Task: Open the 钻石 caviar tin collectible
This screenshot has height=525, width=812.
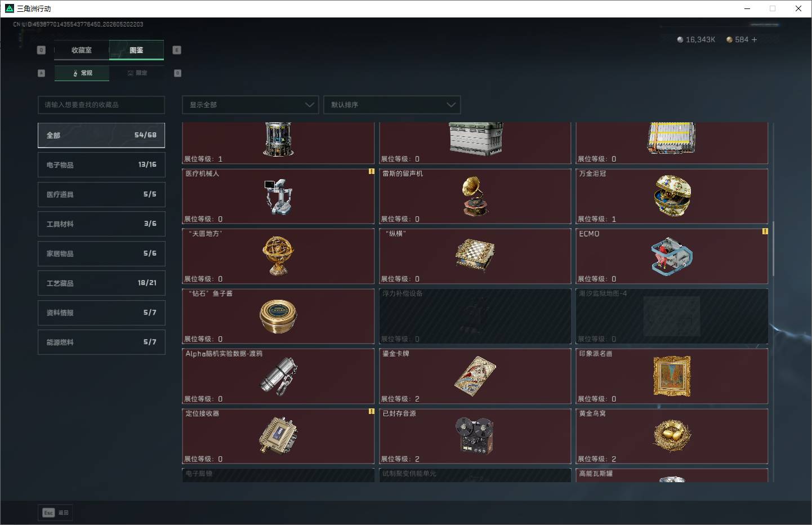Action: pos(278,316)
